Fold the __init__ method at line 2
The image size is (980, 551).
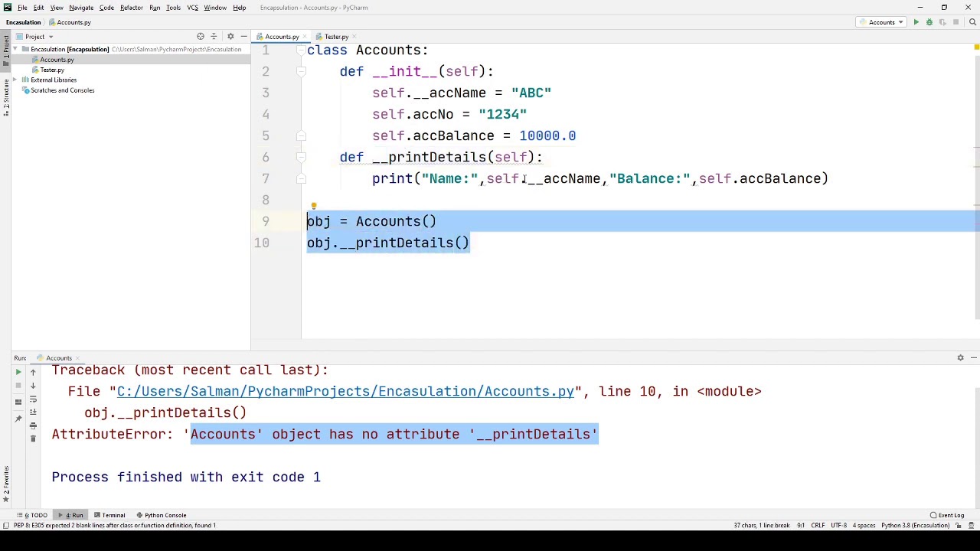point(301,71)
